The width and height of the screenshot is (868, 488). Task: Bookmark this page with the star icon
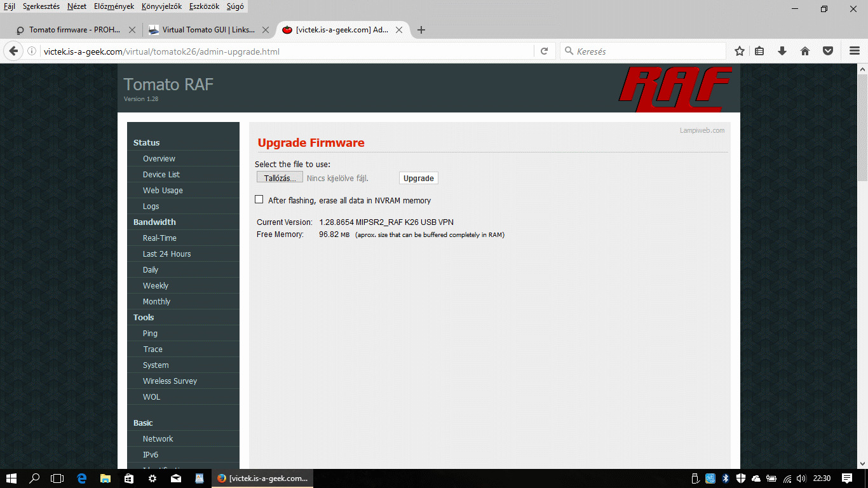[x=739, y=51]
